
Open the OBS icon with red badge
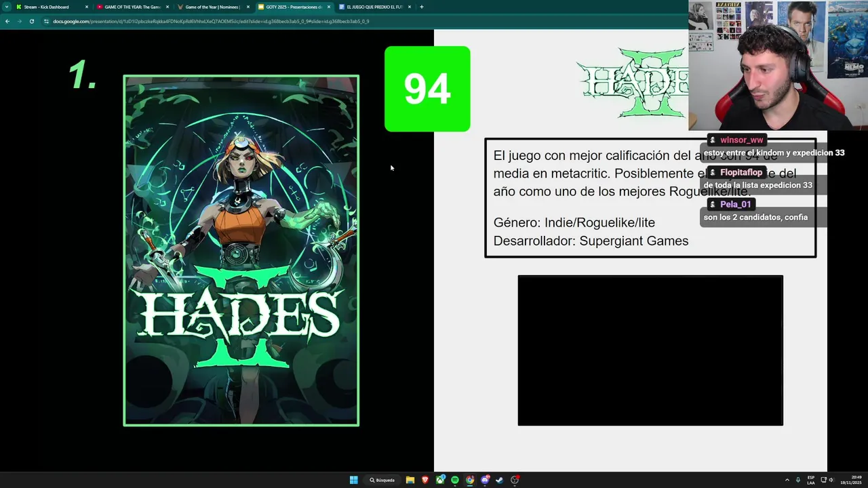point(515,480)
